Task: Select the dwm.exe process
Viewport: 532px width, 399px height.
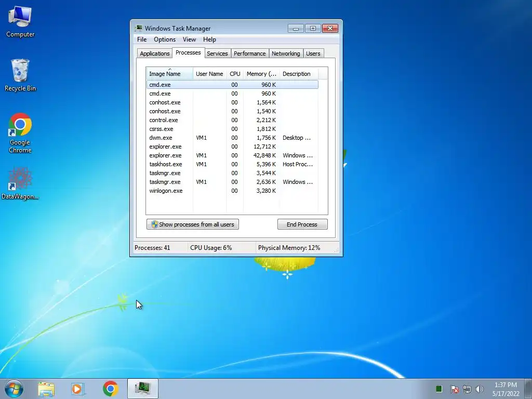Action: point(232,137)
